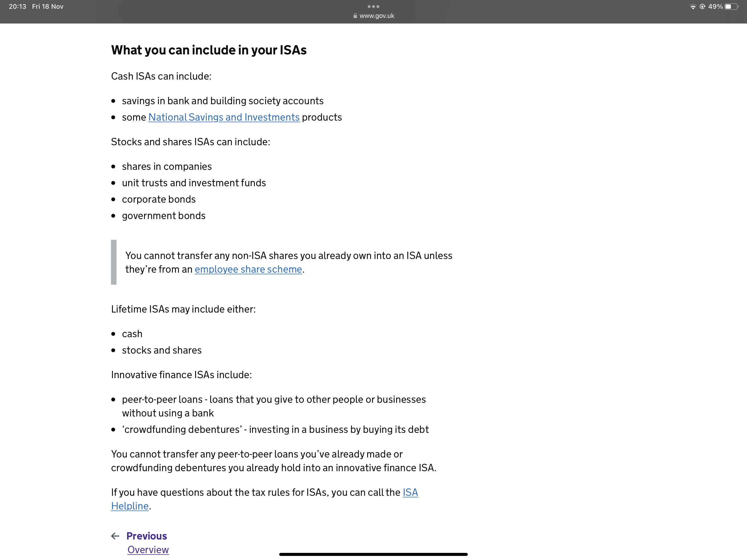Click the grey bar beside the non-ISA shares note
The width and height of the screenshot is (747, 560).
tap(114, 262)
